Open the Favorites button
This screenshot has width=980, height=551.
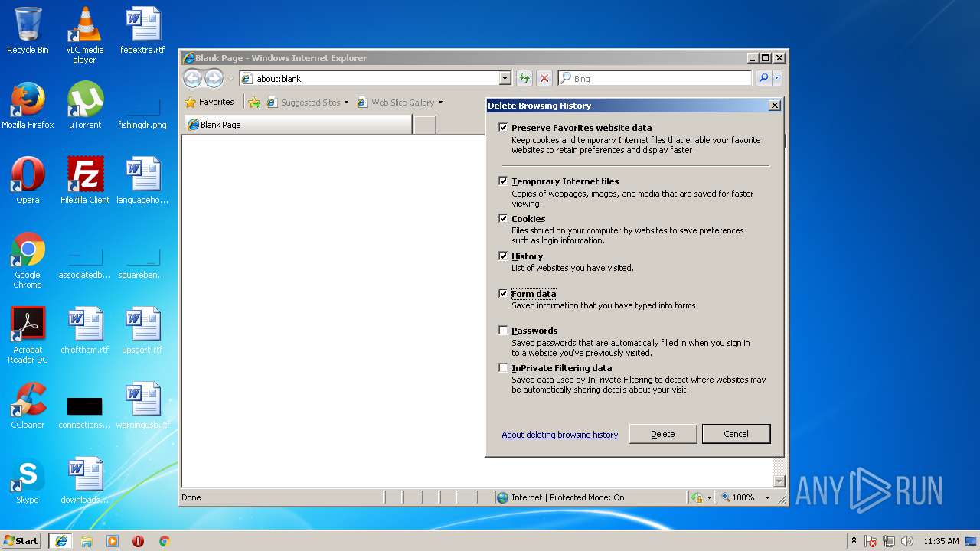[210, 103]
